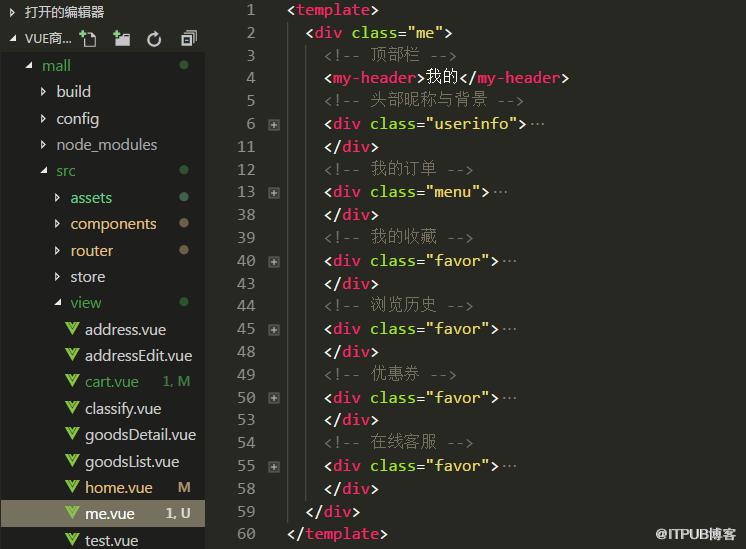Click the 头部昵称与背景 comment on line 5
746x549 pixels.
423,100
